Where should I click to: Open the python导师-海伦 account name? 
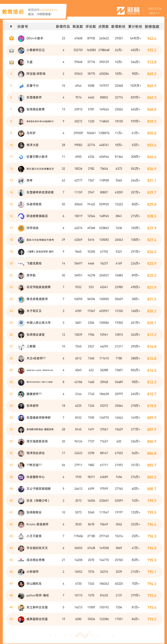[x=38, y=596]
